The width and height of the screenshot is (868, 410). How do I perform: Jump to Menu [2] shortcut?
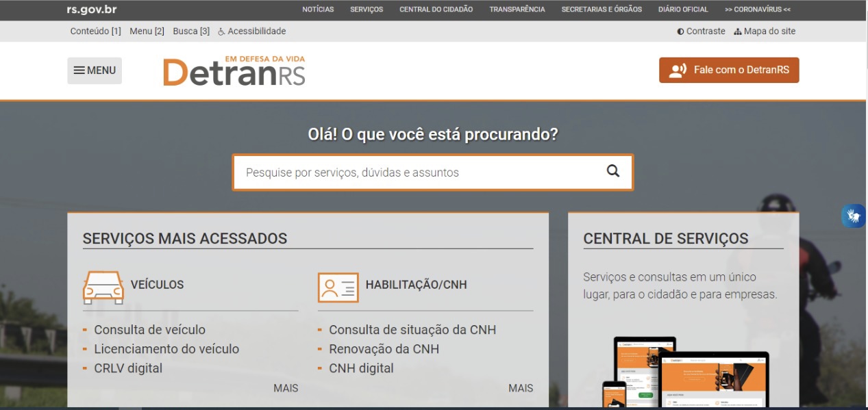point(147,31)
